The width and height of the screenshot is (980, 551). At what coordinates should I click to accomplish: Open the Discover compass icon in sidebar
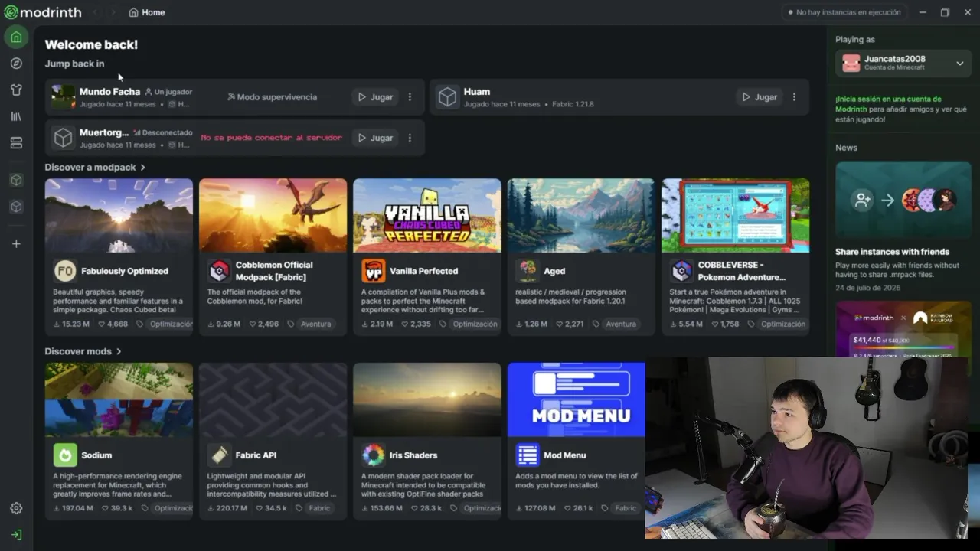pyautogui.click(x=16, y=64)
